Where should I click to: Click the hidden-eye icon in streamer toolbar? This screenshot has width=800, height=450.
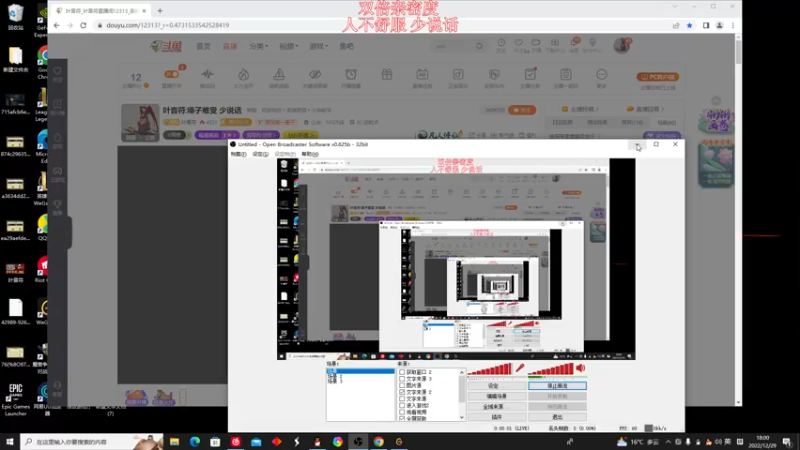point(315,74)
